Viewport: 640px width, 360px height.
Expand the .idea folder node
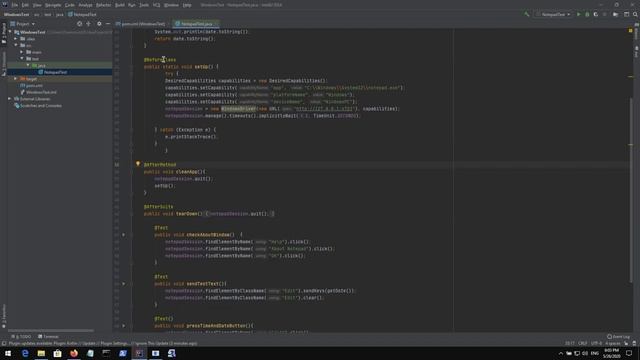point(16,39)
